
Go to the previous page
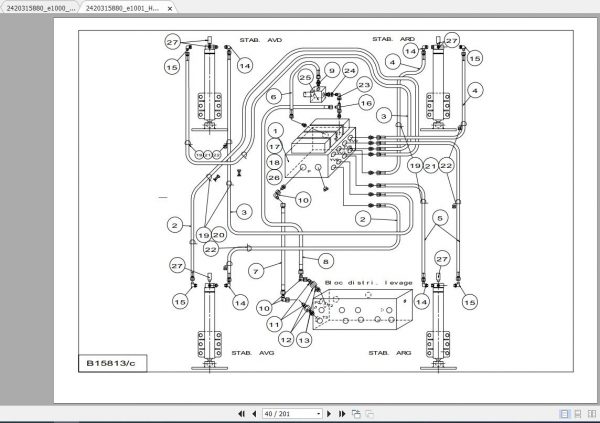[254, 414]
